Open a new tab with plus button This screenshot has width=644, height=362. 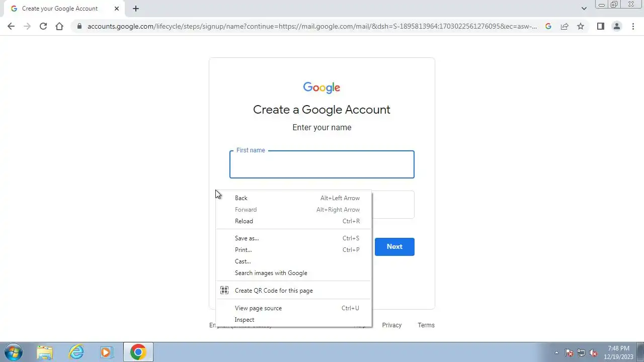136,9
